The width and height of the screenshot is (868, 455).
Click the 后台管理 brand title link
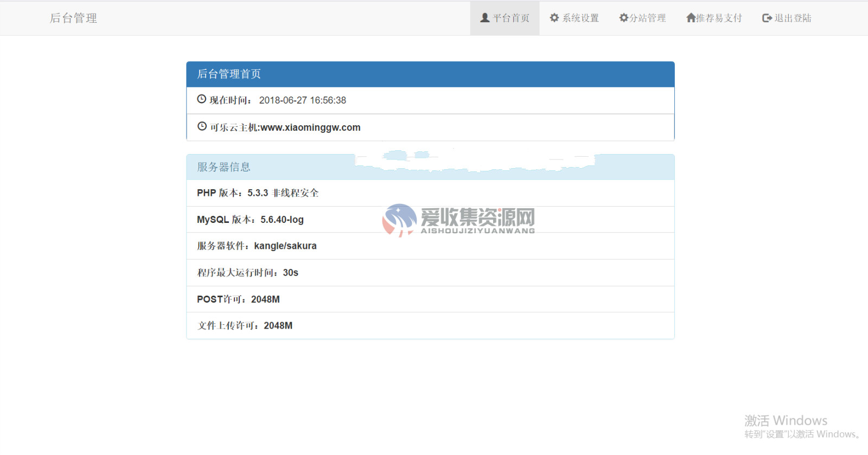(x=73, y=18)
